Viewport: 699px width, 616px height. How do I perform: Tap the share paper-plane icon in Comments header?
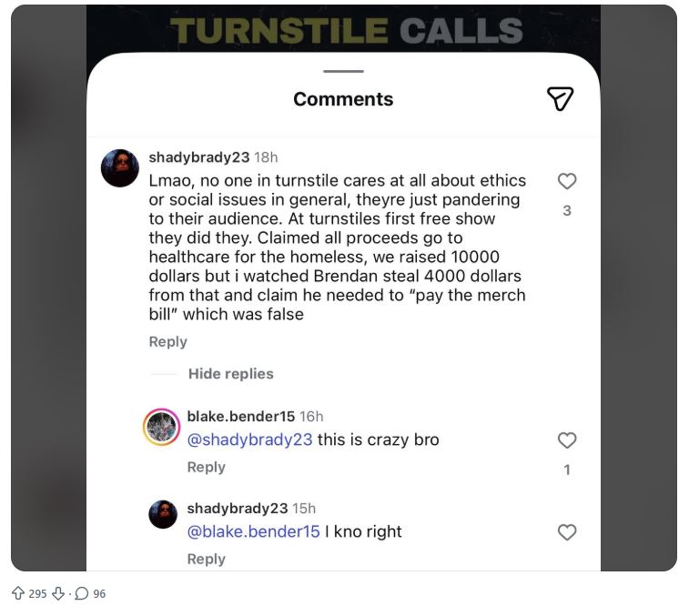click(x=560, y=98)
